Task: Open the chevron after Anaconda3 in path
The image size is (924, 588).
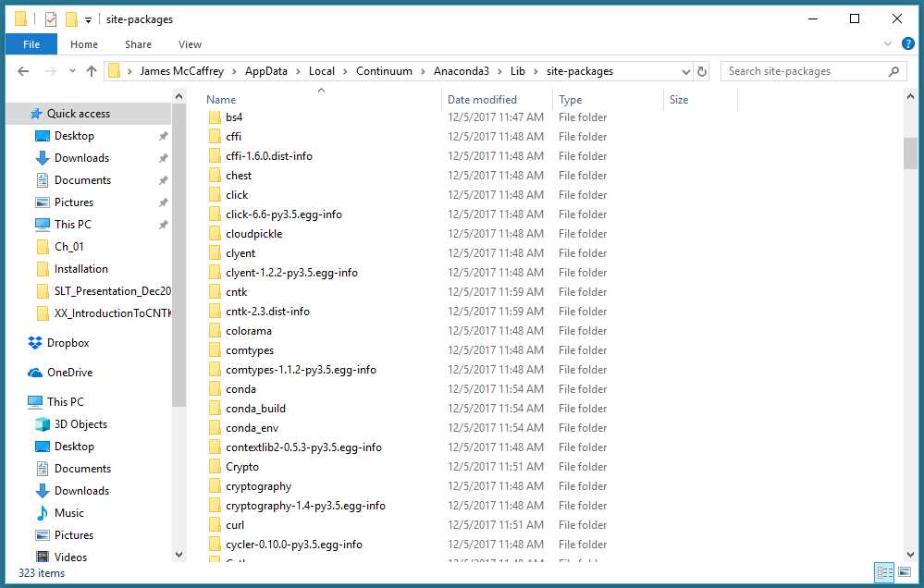Action: [x=499, y=71]
